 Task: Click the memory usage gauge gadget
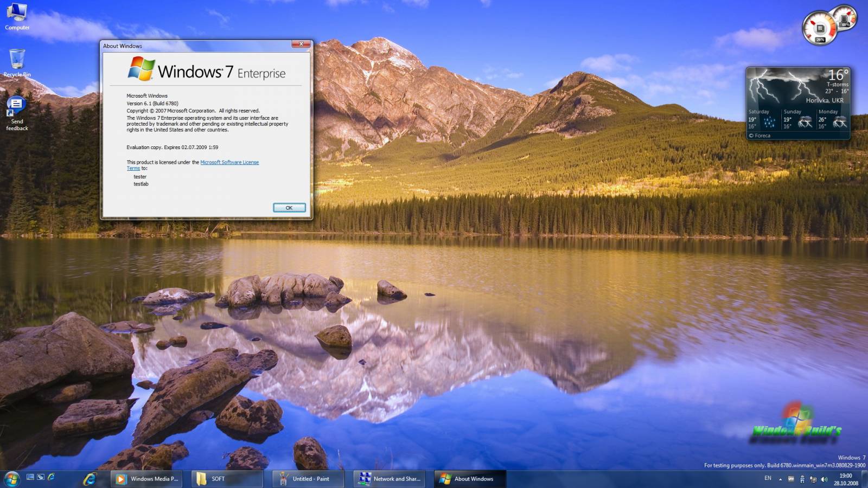(x=844, y=18)
